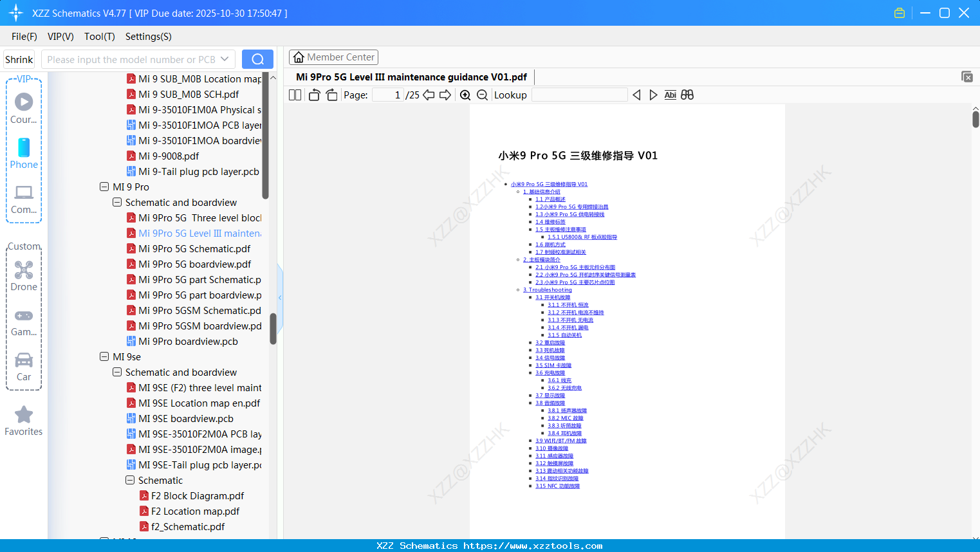980x552 pixels.
Task: Collapse the MI 9 Pro tree node
Action: click(x=104, y=187)
